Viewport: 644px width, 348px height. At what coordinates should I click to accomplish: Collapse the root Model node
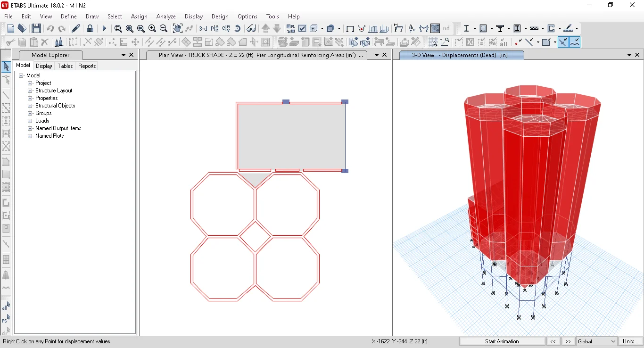pyautogui.click(x=21, y=75)
